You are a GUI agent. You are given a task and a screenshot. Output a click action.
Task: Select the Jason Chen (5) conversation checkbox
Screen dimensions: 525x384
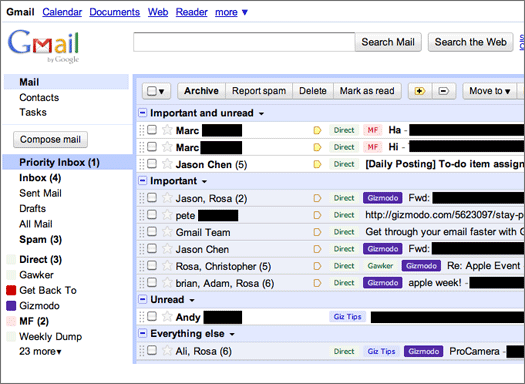point(152,163)
